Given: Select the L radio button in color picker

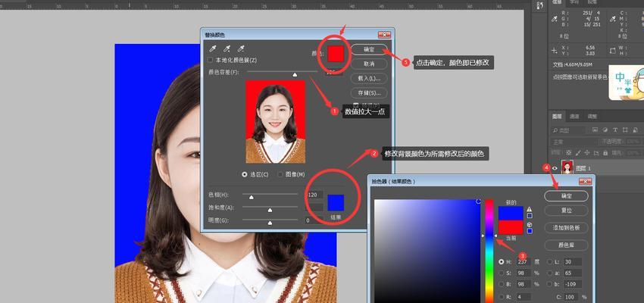Looking at the screenshot, I should pos(550,261).
